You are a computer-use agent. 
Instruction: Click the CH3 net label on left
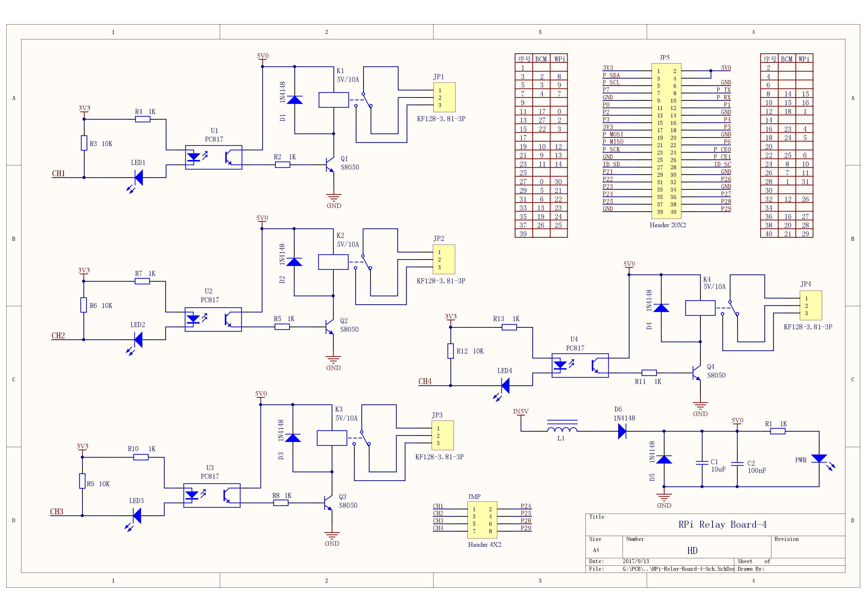(57, 511)
